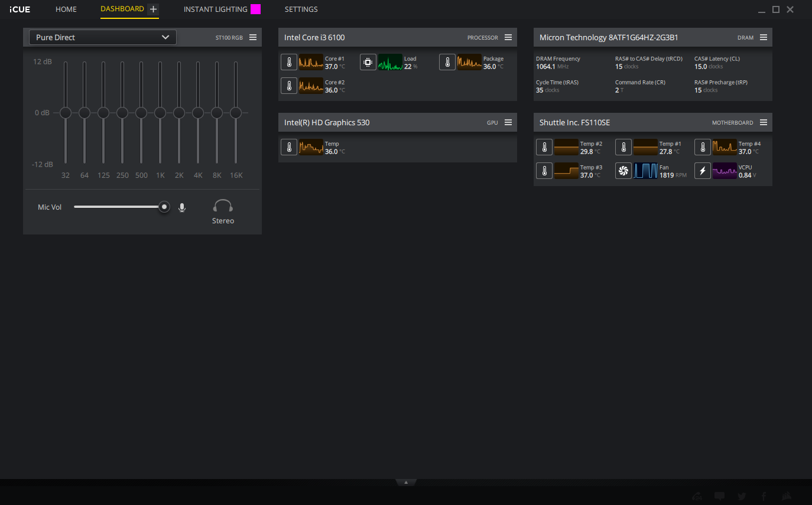Click the CPU Load chip icon

368,62
